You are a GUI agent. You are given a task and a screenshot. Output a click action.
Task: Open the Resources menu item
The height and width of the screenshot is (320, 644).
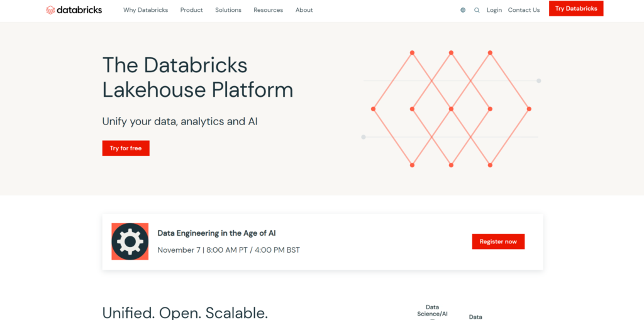coord(268,10)
